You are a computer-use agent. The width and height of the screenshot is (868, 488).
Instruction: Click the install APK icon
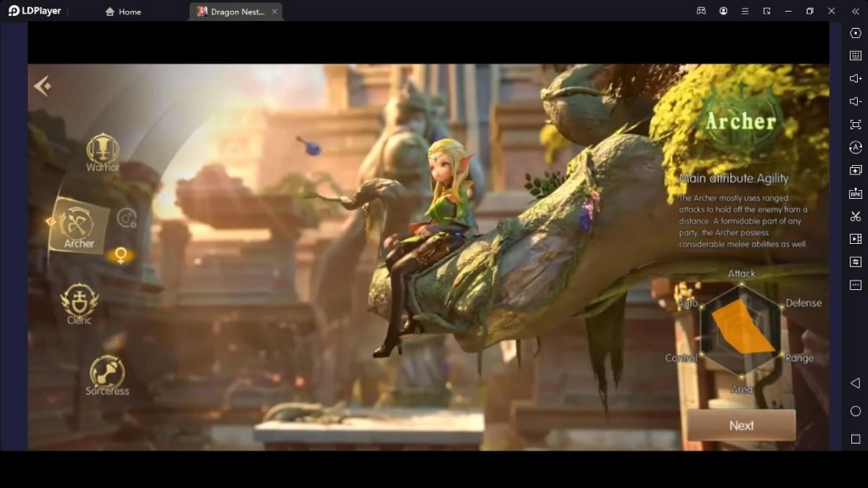[x=855, y=193]
